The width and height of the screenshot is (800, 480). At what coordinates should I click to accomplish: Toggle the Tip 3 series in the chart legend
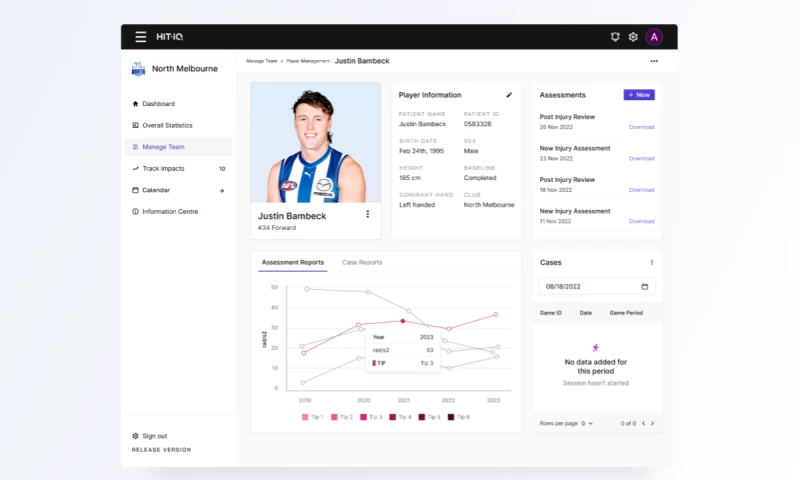tap(369, 416)
